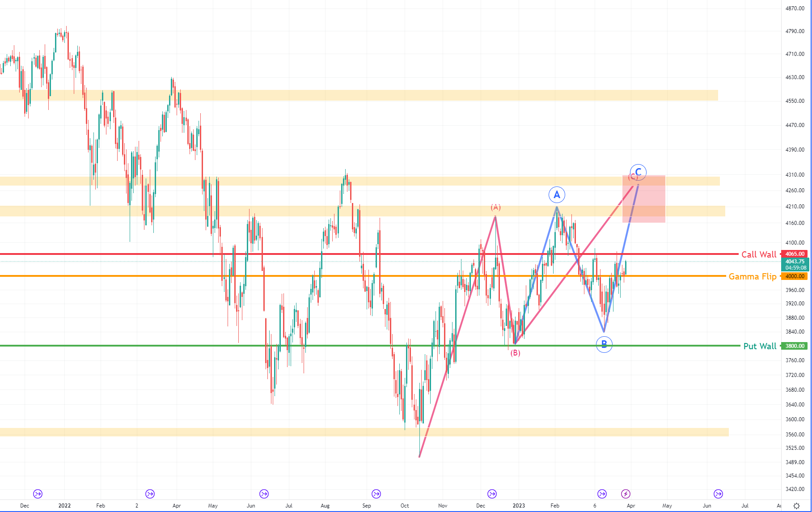This screenshot has width=812, height=512.
Task: Click the blue circled A wave label
Action: 557,195
